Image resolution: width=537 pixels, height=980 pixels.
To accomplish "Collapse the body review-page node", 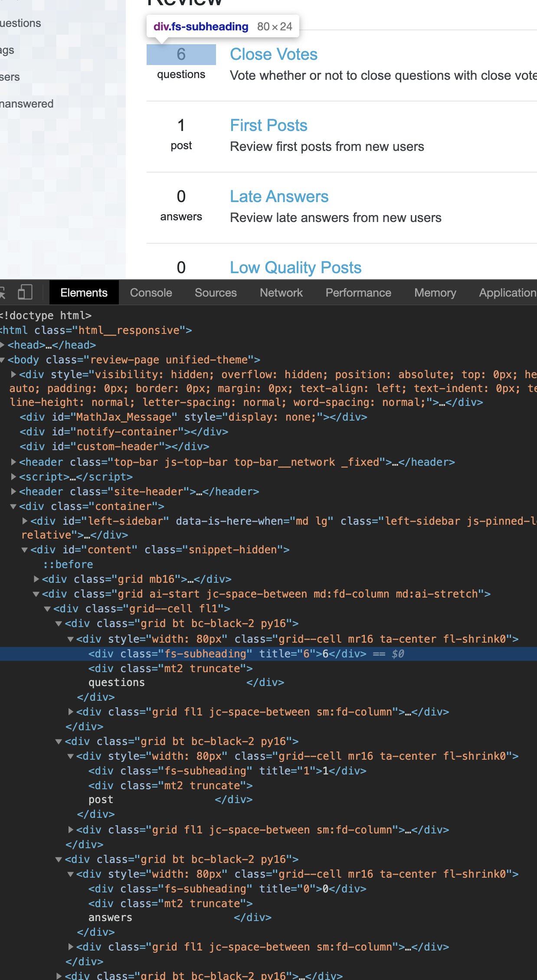I will pos(3,359).
